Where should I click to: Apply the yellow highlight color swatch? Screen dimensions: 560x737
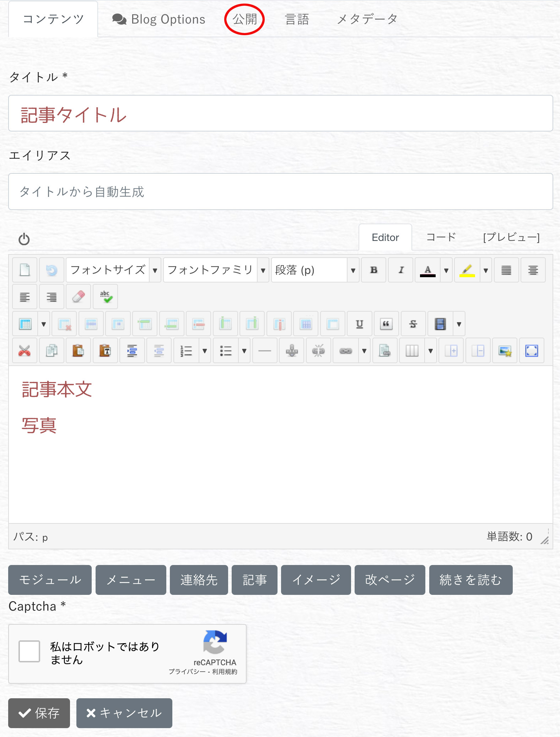[x=467, y=270]
